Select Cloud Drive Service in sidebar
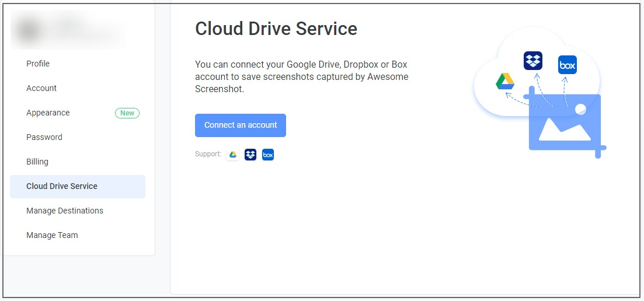 (78, 187)
